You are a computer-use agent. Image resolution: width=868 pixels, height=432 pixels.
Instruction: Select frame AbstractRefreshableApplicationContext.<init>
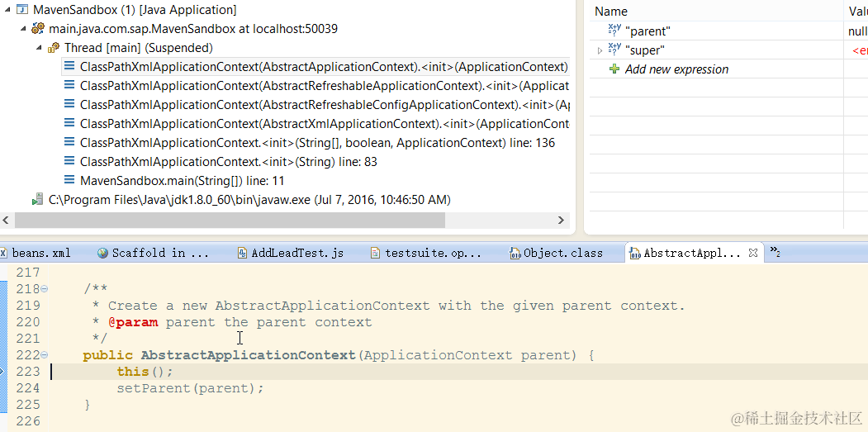coord(325,85)
